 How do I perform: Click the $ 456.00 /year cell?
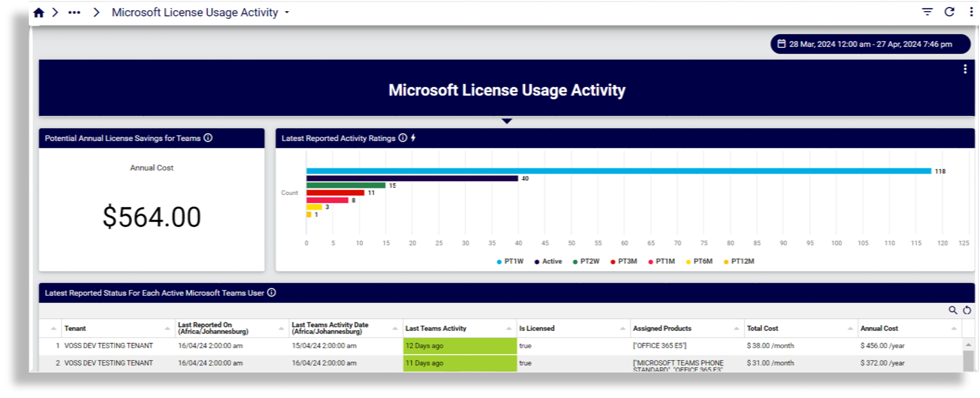pyautogui.click(x=883, y=346)
